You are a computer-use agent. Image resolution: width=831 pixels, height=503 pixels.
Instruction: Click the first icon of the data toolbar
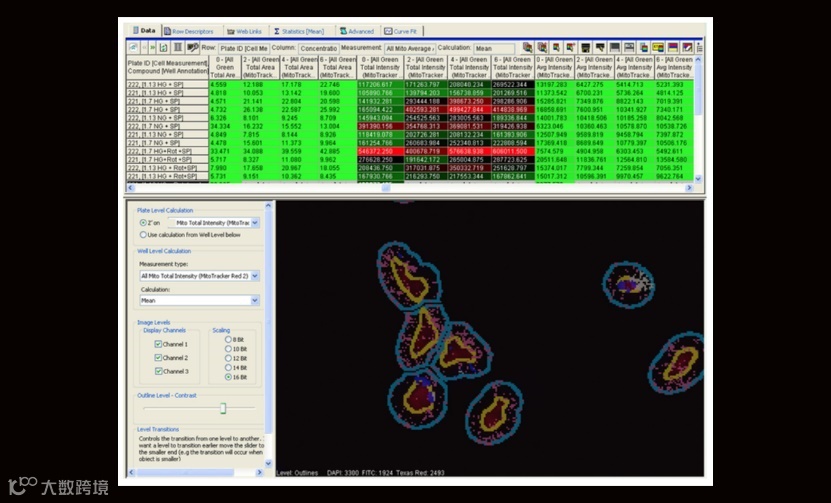(x=132, y=48)
